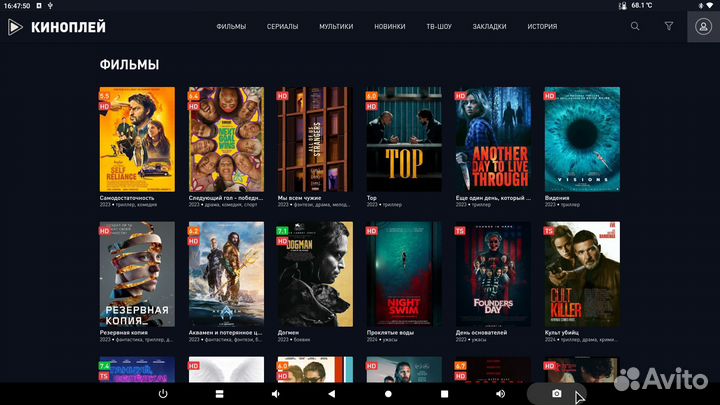Screen dimensions: 720x405
Task: Click the Самодостаточность movie title
Action: click(x=127, y=198)
